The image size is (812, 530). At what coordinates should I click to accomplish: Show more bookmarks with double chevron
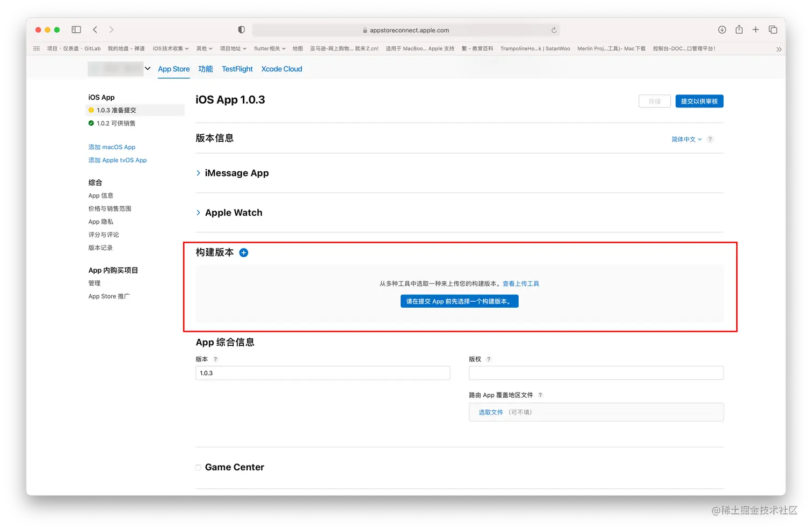779,49
